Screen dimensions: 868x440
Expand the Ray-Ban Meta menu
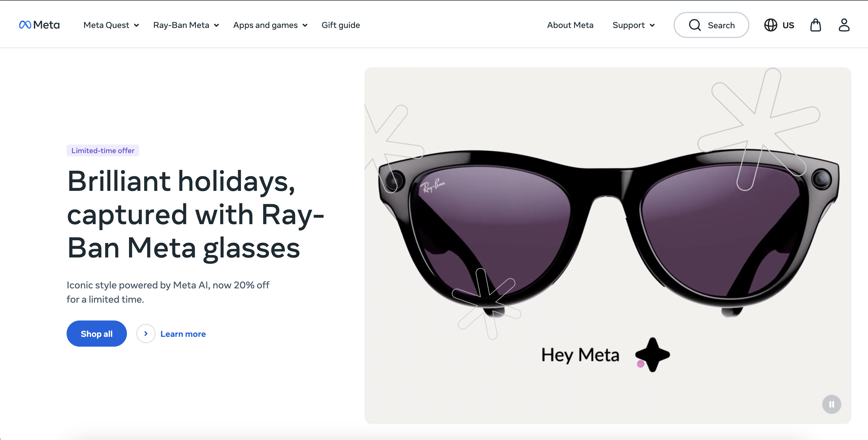click(x=186, y=25)
